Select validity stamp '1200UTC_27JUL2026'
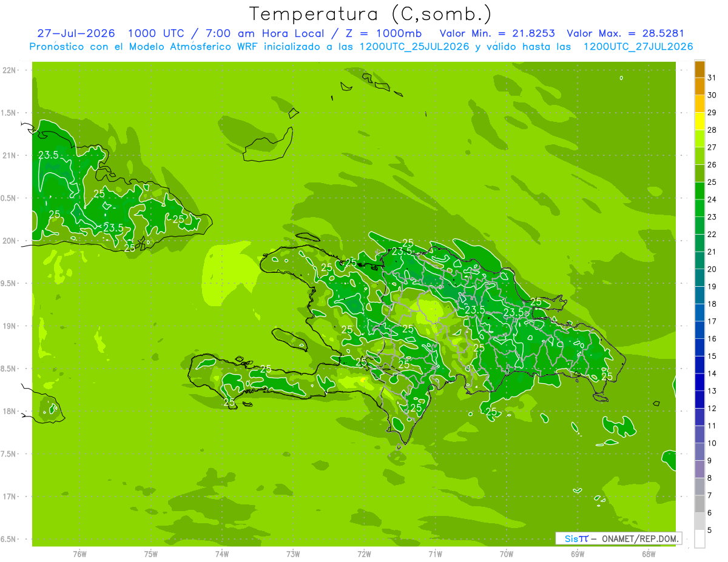The height and width of the screenshot is (562, 728). (x=638, y=47)
